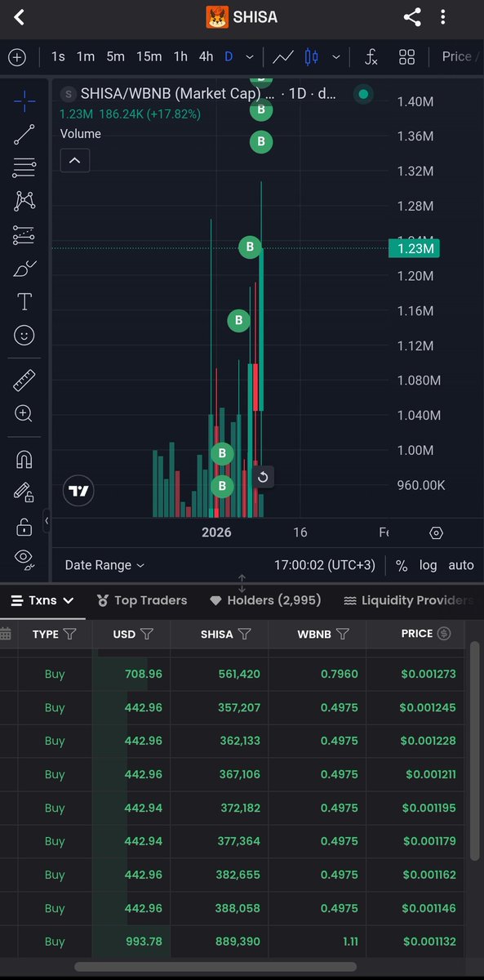Toggle magnet mode snapping
The image size is (484, 980).
[24, 459]
